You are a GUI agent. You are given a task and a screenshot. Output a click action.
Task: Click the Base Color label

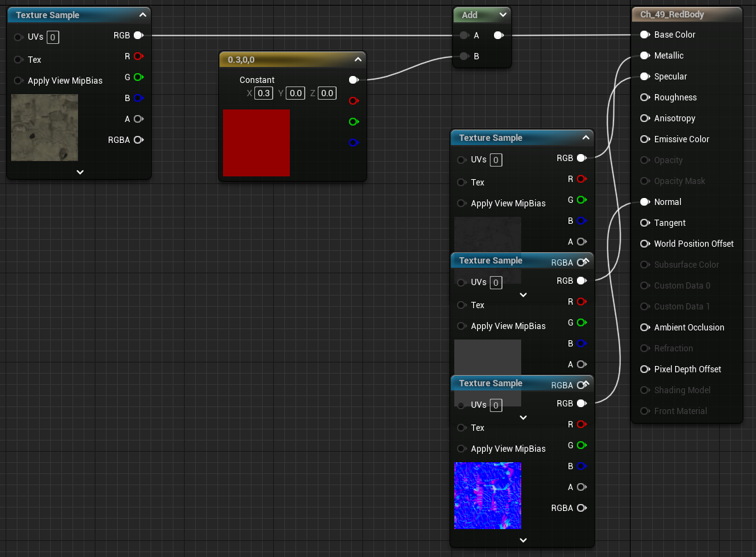point(674,35)
